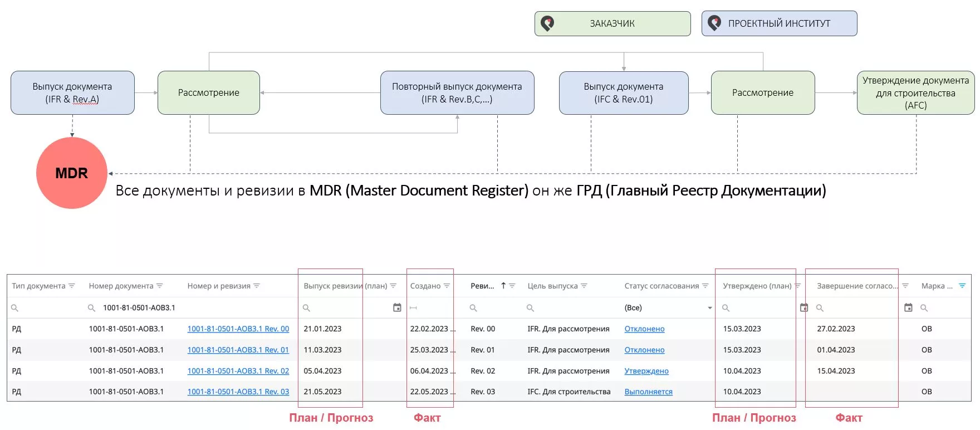The width and height of the screenshot is (980, 430).
Task: Open calendar picker for Завершение согласования
Action: coord(908,307)
